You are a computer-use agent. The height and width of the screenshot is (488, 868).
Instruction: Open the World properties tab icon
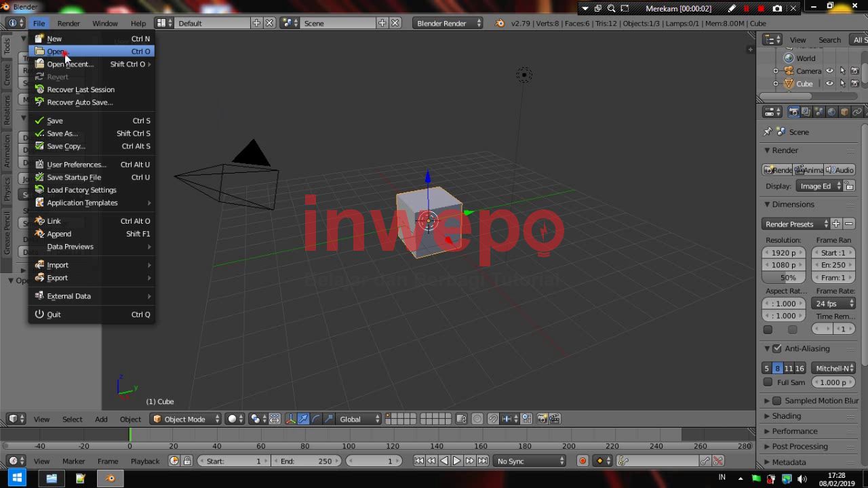[831, 112]
